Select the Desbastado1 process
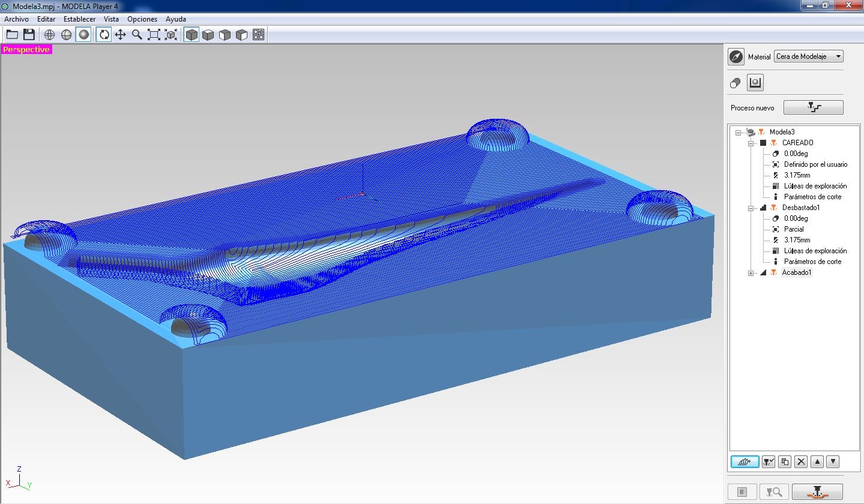Viewport: 864px width, 504px height. pyautogui.click(x=801, y=208)
